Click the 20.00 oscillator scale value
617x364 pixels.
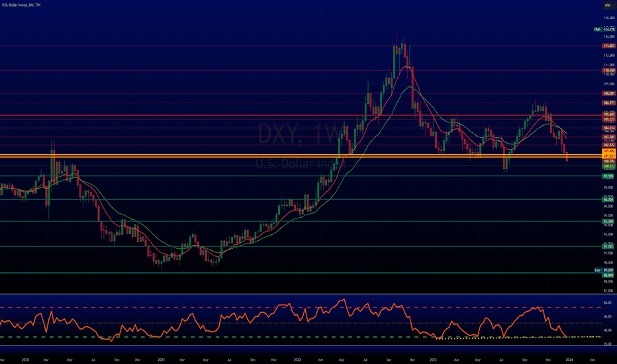pos(608,344)
